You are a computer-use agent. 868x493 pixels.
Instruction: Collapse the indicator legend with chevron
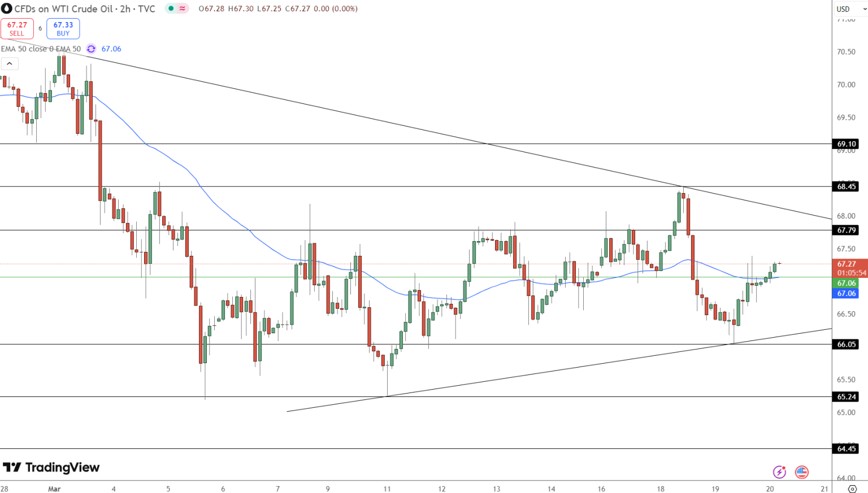(10, 64)
